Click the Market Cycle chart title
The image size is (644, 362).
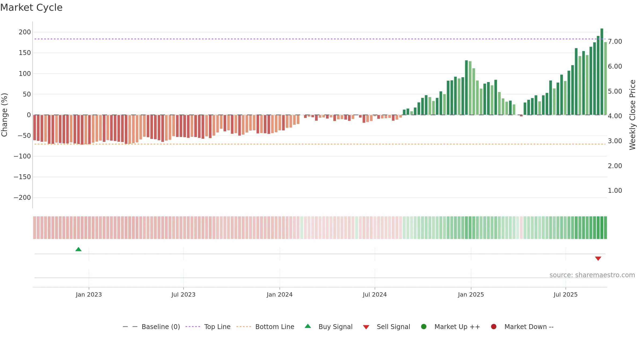click(x=31, y=8)
